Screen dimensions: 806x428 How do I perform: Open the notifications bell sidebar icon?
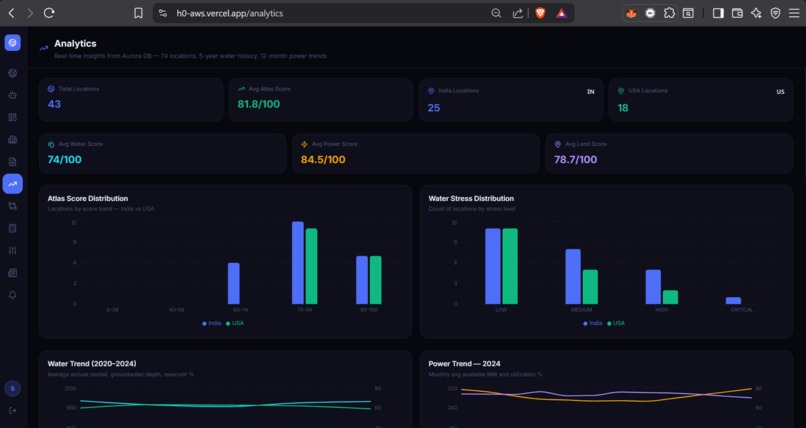[x=13, y=295]
